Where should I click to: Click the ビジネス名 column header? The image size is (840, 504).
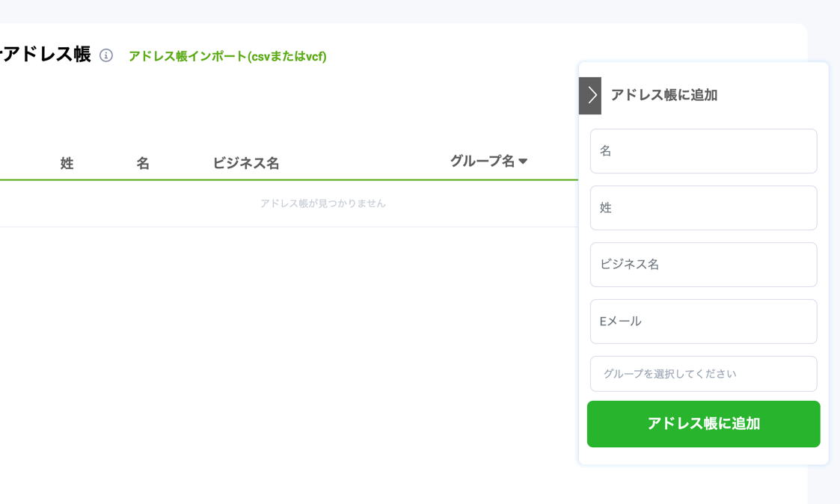coord(246,163)
